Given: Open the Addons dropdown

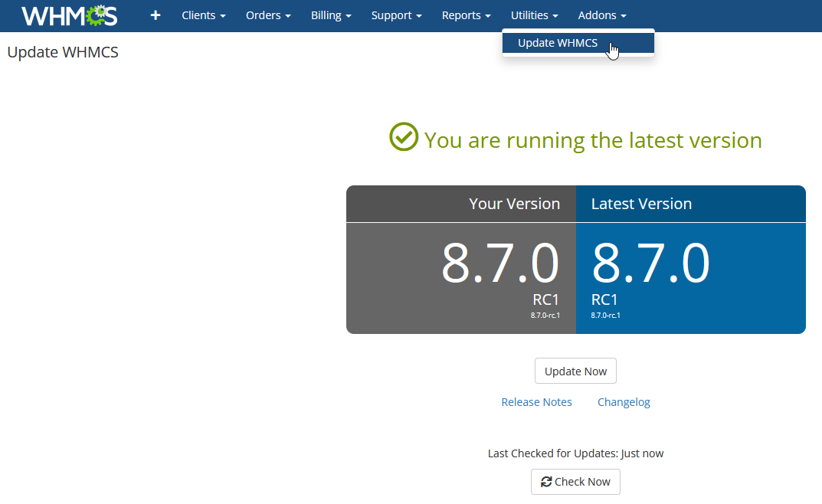Looking at the screenshot, I should pyautogui.click(x=602, y=16).
